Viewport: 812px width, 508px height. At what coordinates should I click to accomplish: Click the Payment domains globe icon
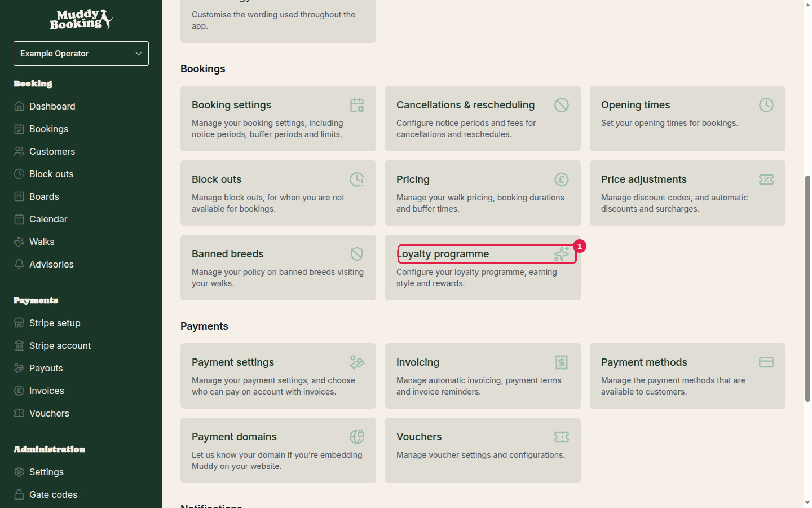(x=356, y=436)
